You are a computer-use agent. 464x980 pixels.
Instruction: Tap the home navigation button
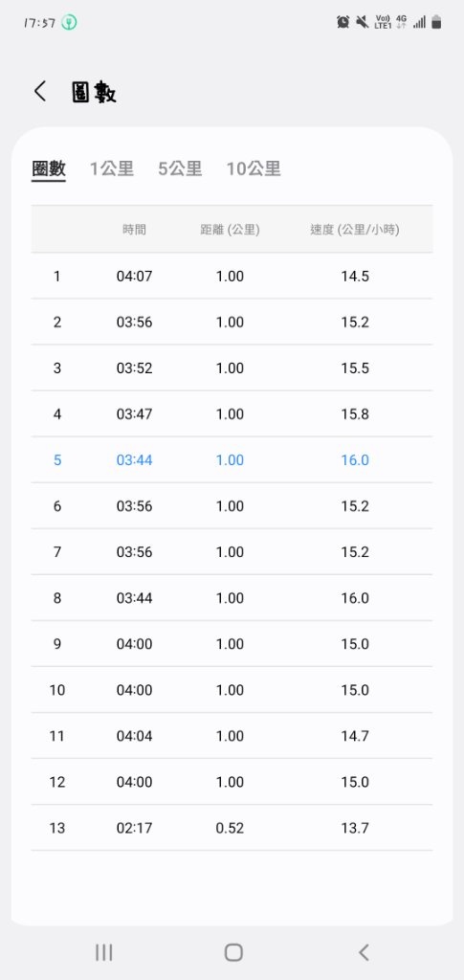click(x=233, y=952)
